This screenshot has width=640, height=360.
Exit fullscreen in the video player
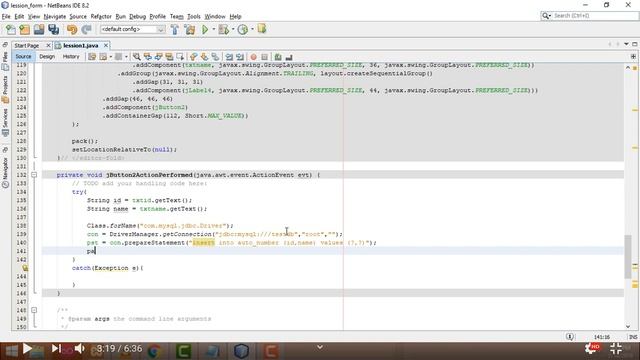click(616, 348)
